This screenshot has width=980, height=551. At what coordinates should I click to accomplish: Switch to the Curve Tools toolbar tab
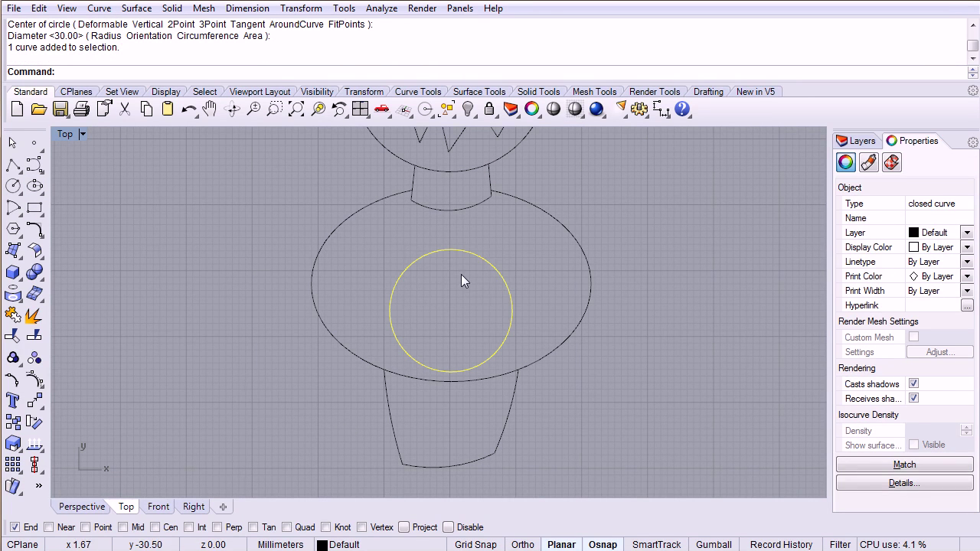(417, 91)
